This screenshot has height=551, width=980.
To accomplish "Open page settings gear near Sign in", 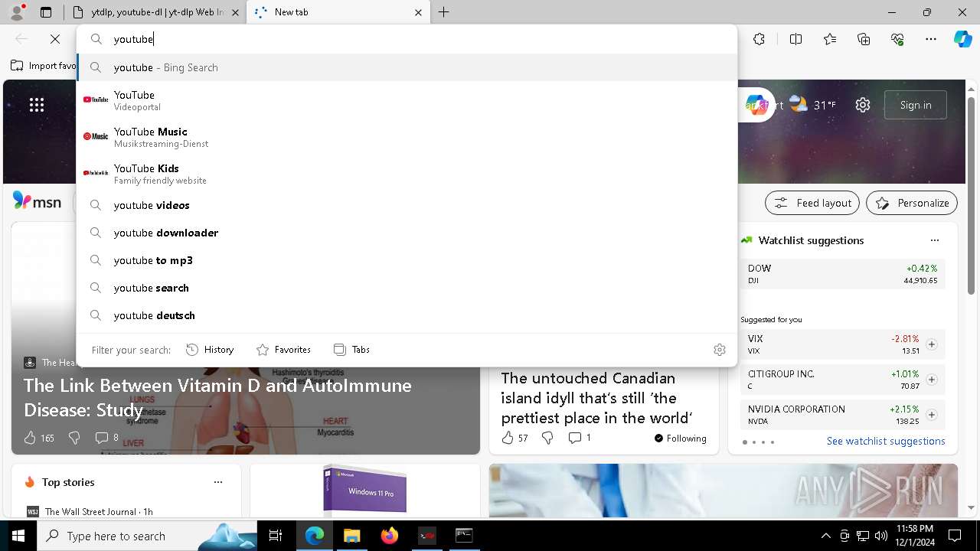I will 863,105.
